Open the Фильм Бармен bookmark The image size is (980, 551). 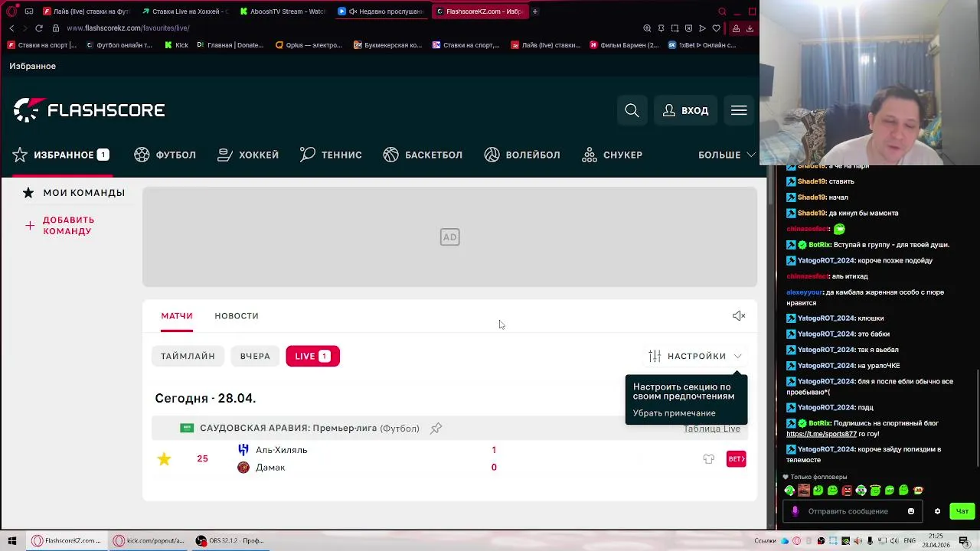point(623,45)
